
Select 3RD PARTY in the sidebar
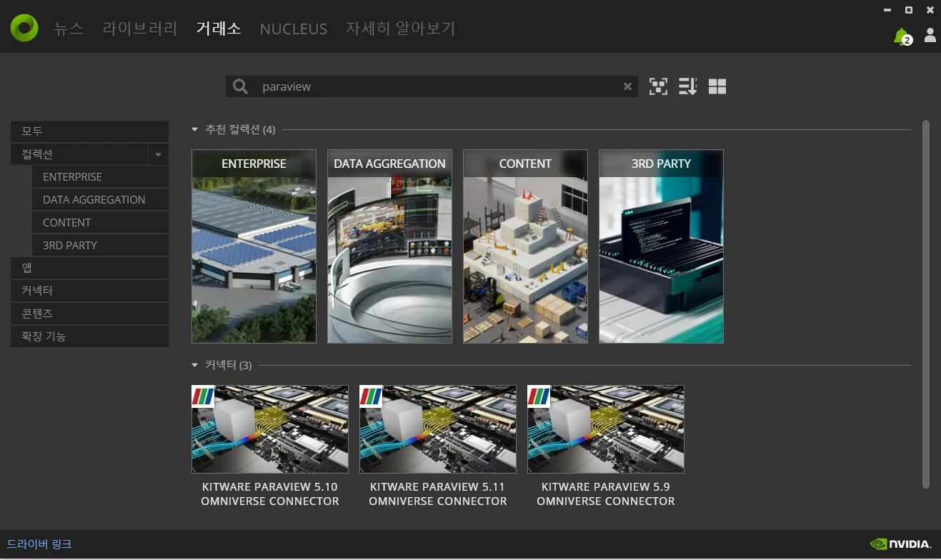pyautogui.click(x=100, y=245)
